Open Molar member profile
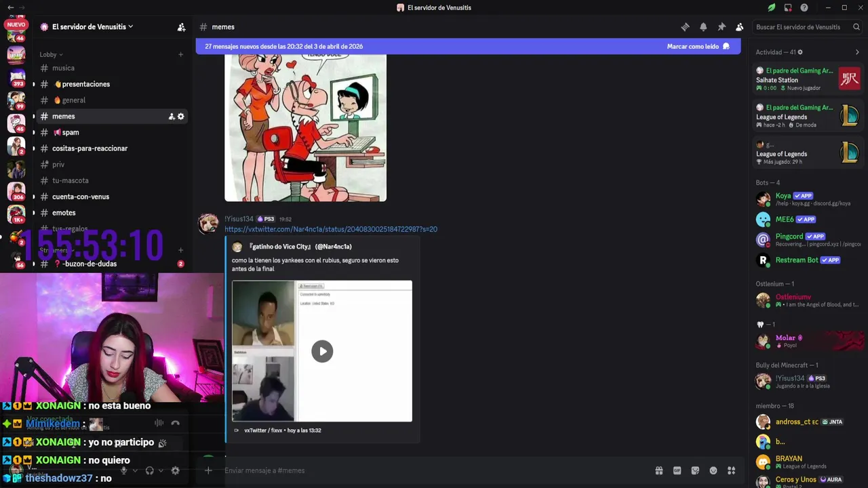The image size is (868, 488). 808,341
